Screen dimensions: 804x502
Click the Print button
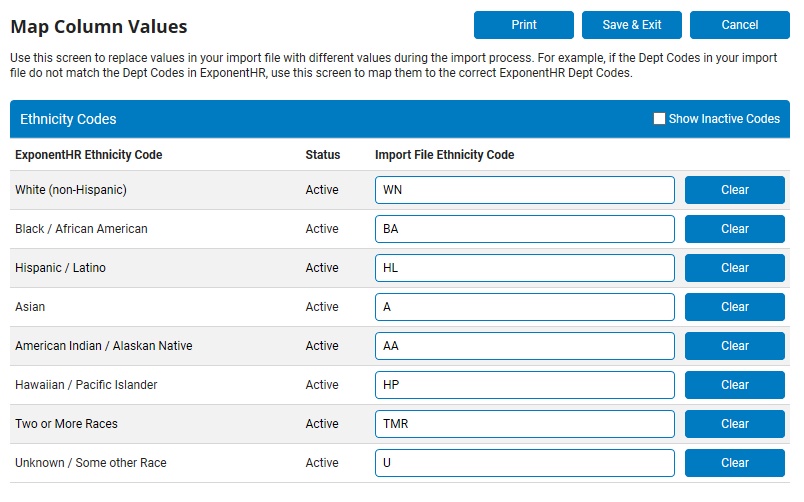[524, 25]
